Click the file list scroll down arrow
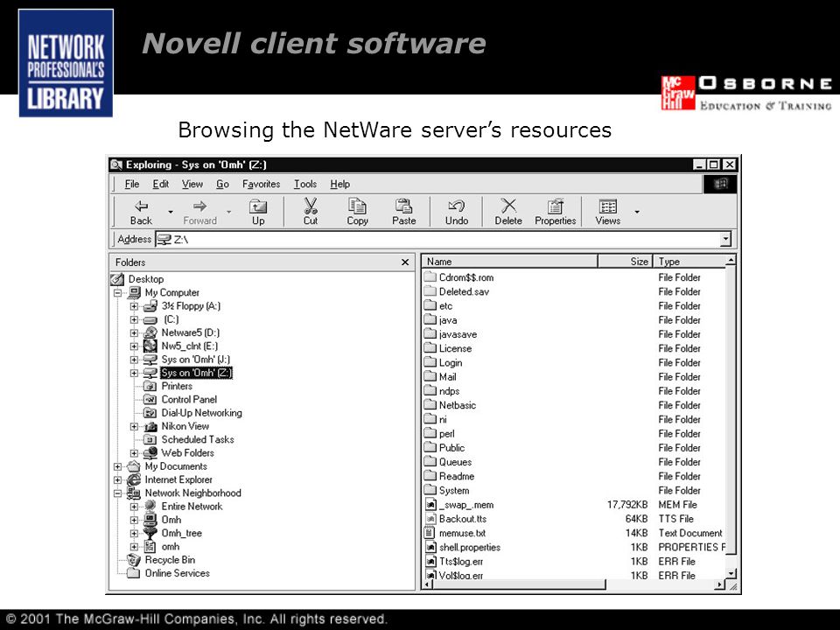Screen dimensions: 840x630 tap(731, 574)
